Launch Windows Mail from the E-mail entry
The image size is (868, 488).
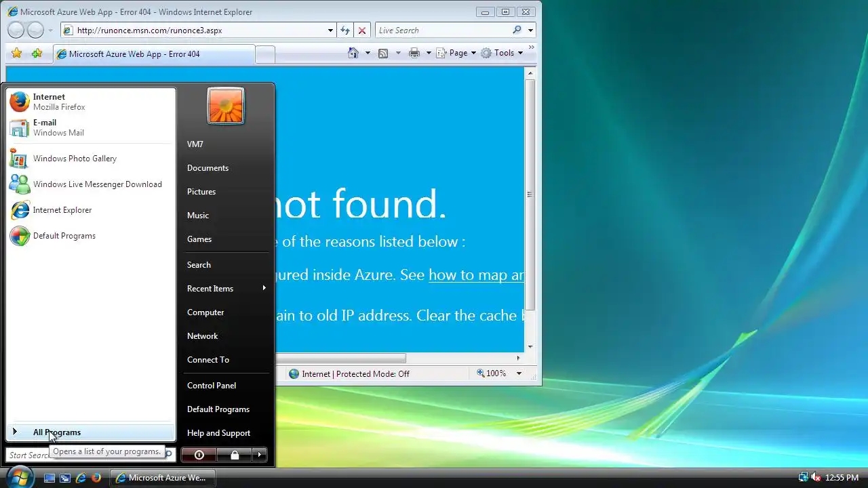click(91, 127)
